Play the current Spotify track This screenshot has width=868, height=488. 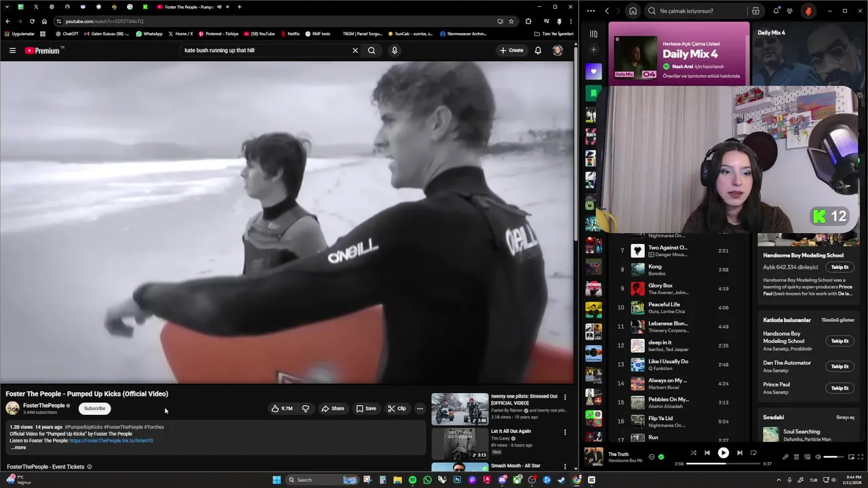point(723,453)
